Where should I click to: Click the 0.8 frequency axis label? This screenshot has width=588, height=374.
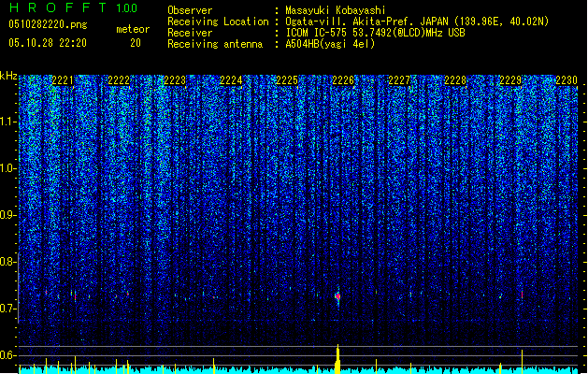click(8, 262)
